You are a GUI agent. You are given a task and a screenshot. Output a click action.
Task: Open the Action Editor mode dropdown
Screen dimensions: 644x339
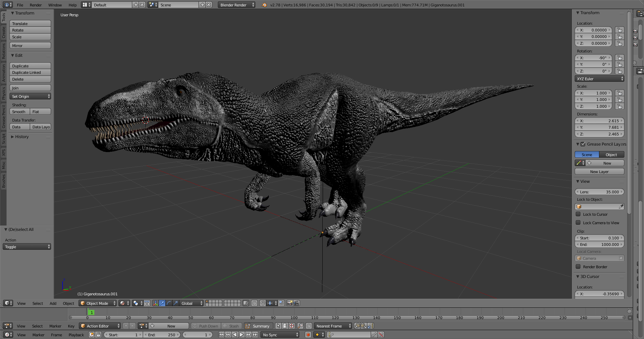click(100, 326)
